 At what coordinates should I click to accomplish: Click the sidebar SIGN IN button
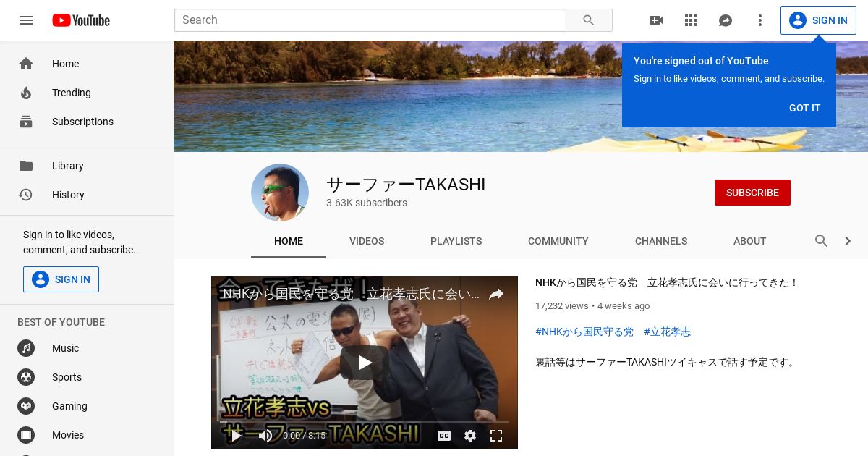(61, 279)
